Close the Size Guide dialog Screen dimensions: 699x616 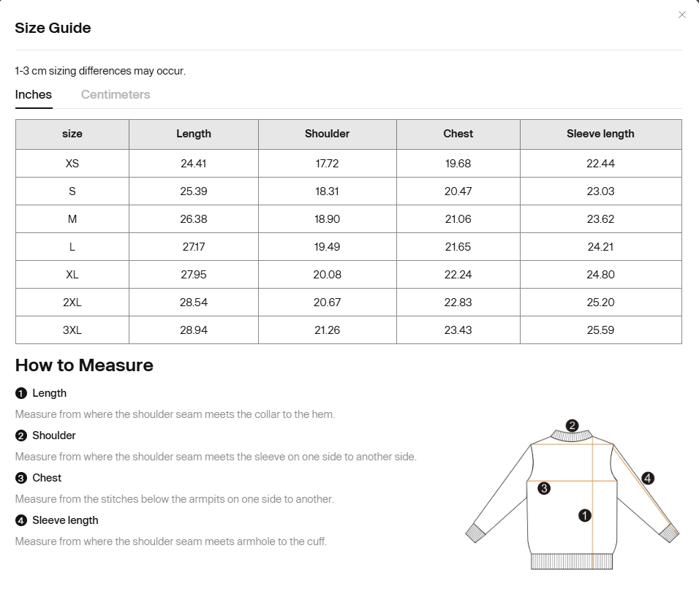(x=681, y=15)
